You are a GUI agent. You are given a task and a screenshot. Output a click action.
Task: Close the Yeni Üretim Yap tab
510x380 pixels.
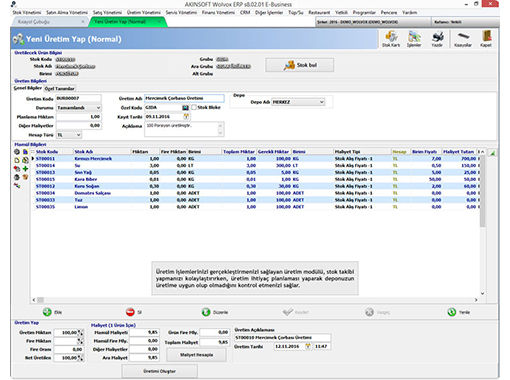click(159, 22)
